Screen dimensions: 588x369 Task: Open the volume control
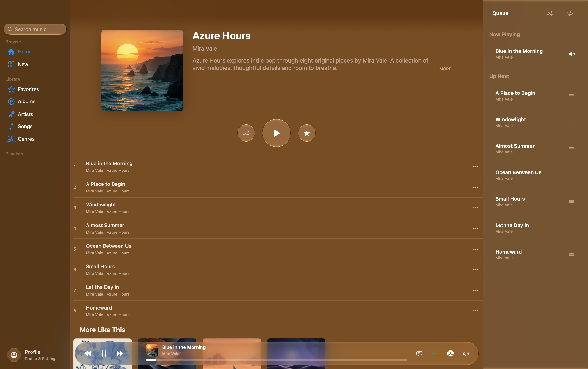466,353
